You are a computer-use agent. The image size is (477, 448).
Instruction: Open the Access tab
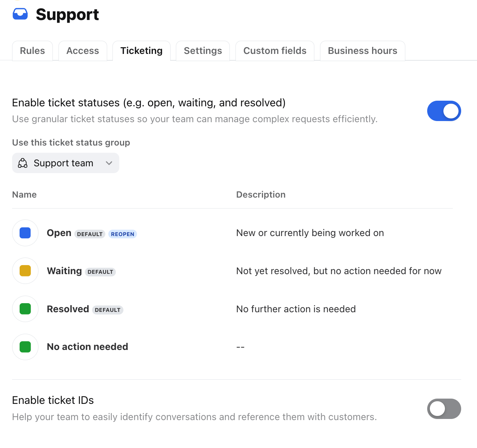click(83, 51)
